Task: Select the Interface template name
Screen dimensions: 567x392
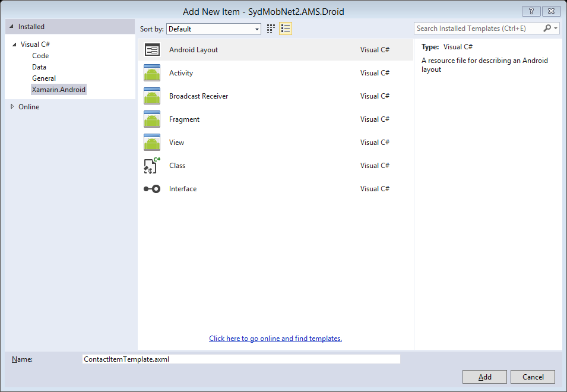Action: (183, 189)
